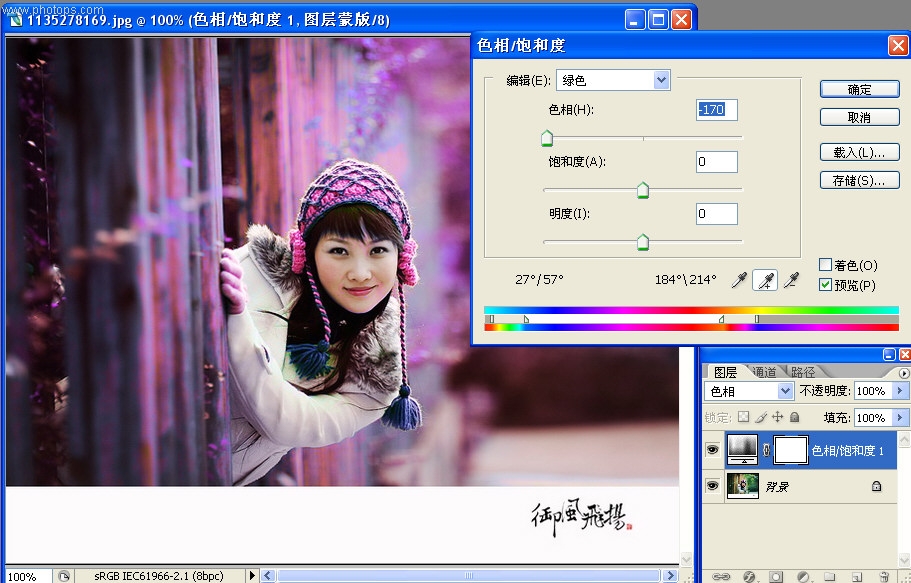911x583 pixels.
Task: Open the new adjustment layer icon menu
Action: 803,577
